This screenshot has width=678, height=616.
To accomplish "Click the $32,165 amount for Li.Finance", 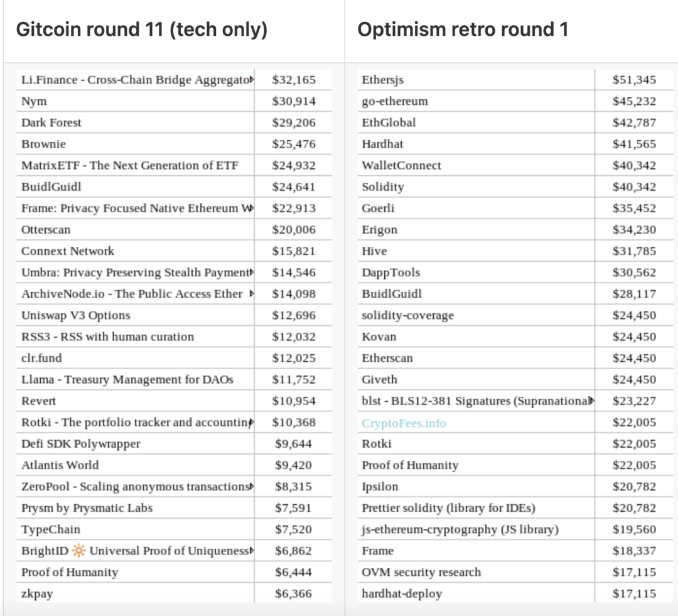I will 293,80.
